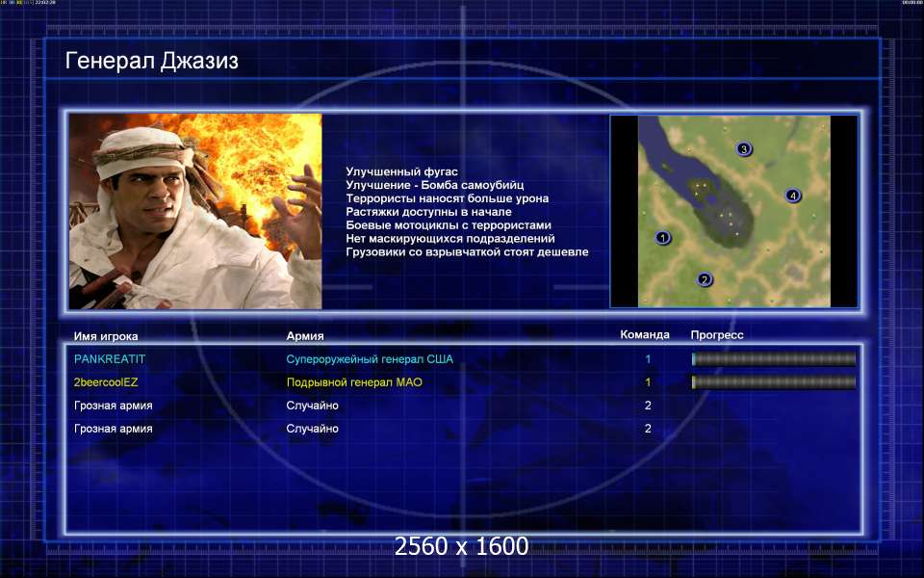Select start position marker 4 on minimap

pyautogui.click(x=792, y=196)
